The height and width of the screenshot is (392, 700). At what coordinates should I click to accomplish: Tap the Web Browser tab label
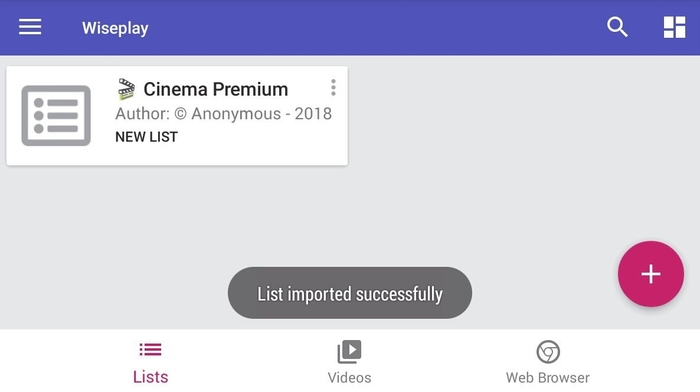[548, 378]
